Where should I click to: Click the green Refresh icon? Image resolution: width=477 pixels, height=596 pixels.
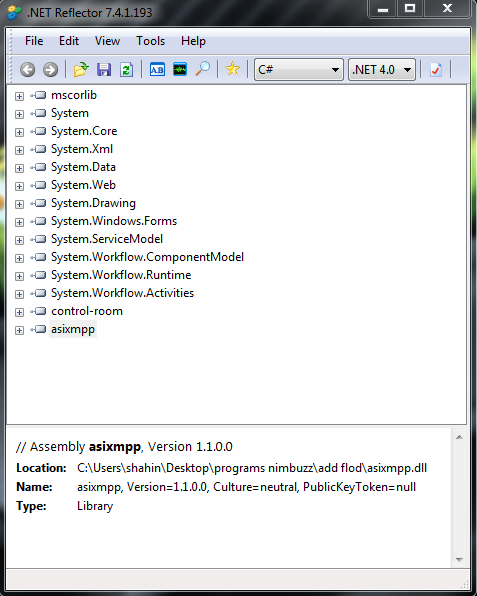(126, 70)
